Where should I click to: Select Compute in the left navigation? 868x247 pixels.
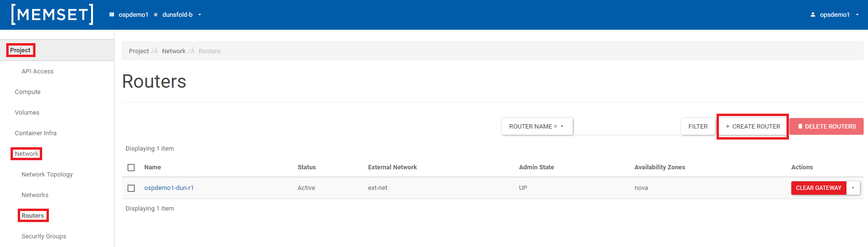27,92
